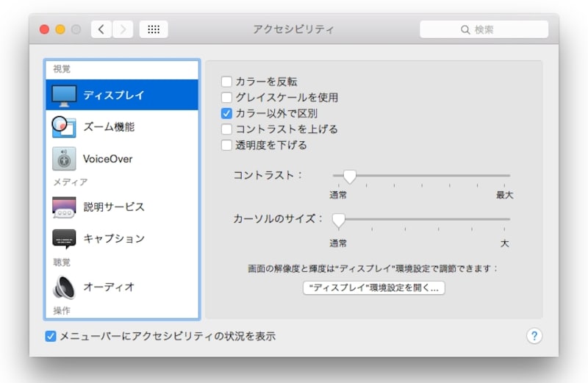
Task: Enable 透明度を下げる checkbox
Action: click(x=226, y=145)
